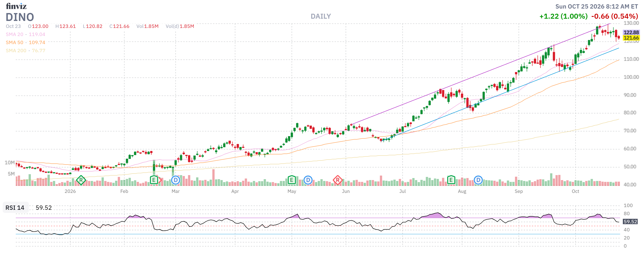644x253 pixels.
Task: Open the green R diamond marker in January
Action: pyautogui.click(x=81, y=180)
